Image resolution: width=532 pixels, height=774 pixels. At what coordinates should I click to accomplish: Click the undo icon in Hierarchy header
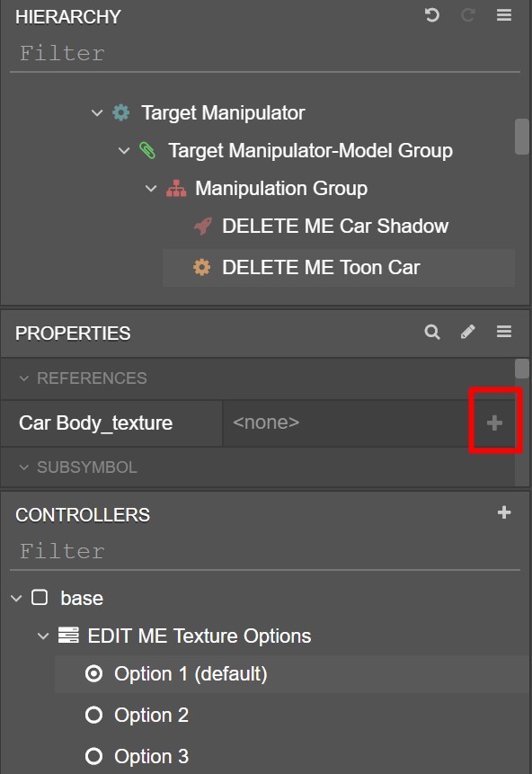click(432, 15)
